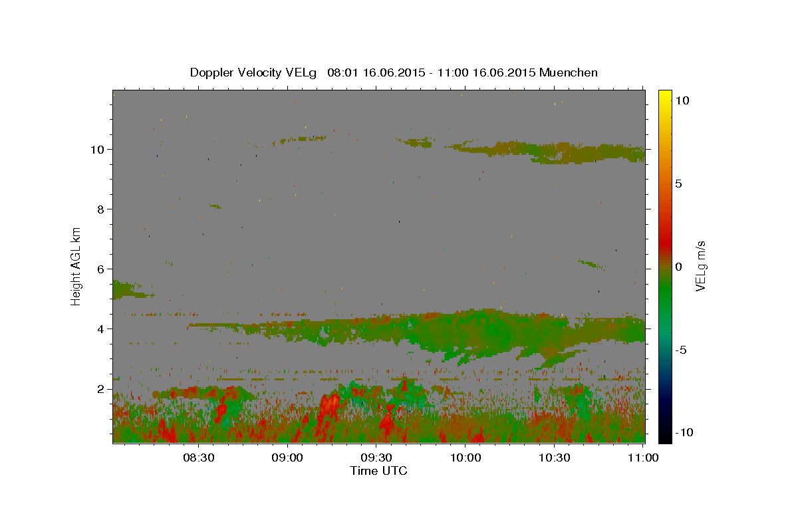Image resolution: width=798 pixels, height=532 pixels.
Task: Click the '09:00' time axis label
Action: pos(287,458)
